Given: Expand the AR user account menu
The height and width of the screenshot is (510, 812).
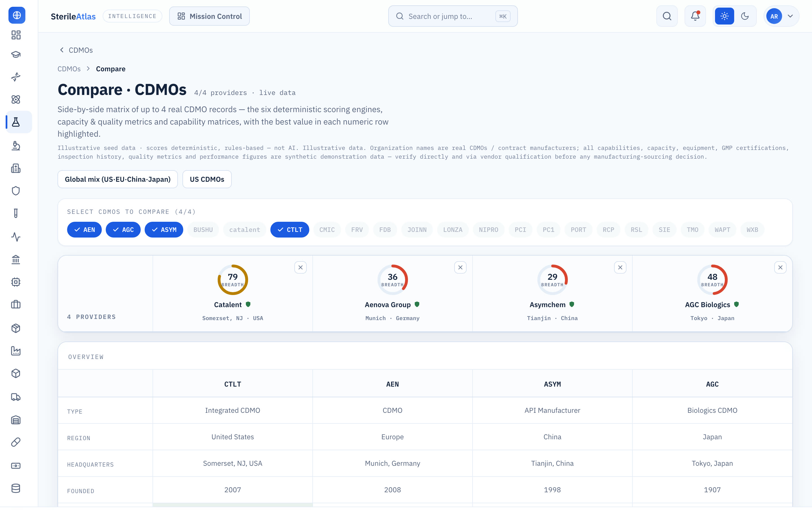Looking at the screenshot, I should pyautogui.click(x=781, y=16).
